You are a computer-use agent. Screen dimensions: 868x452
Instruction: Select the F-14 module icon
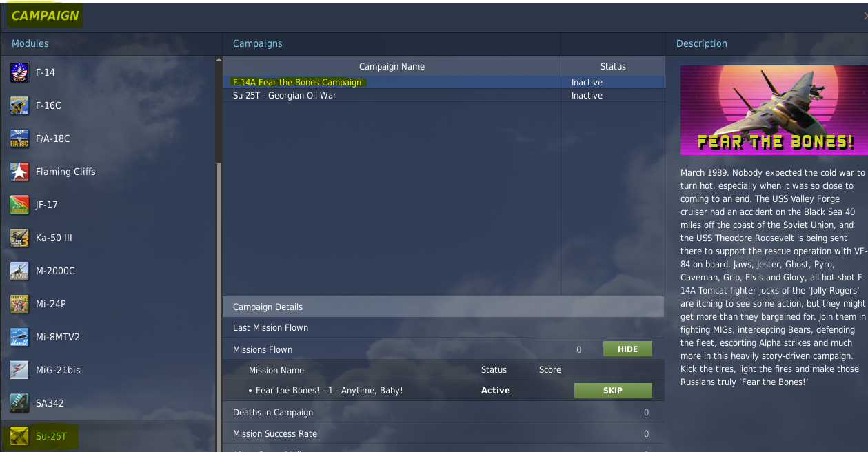tap(19, 72)
